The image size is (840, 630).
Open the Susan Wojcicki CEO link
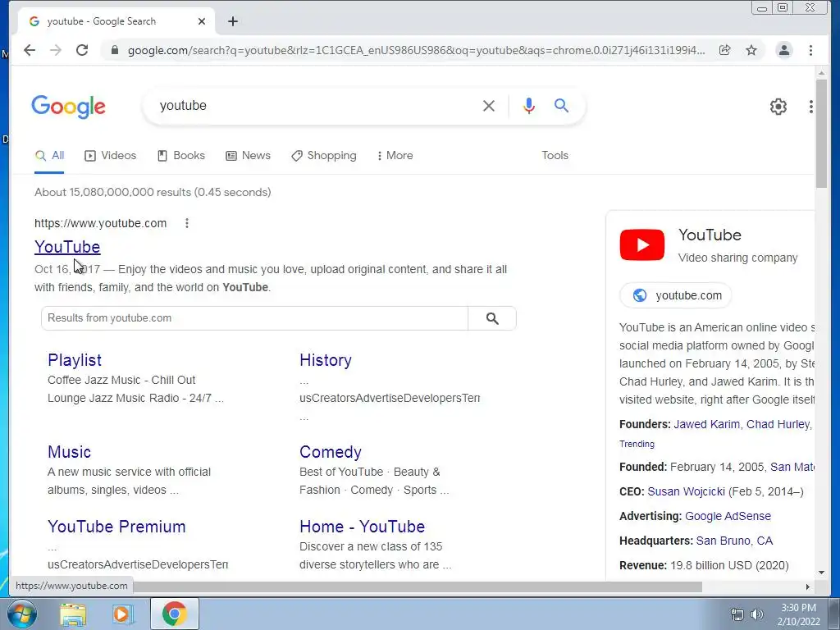[687, 492]
